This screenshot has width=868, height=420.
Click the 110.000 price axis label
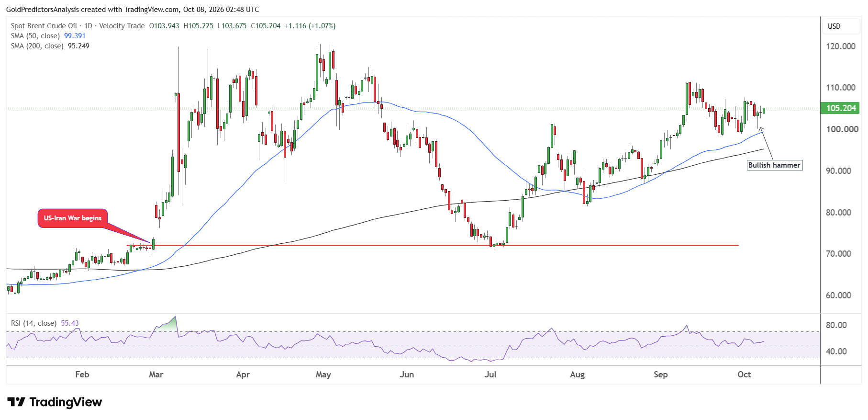click(x=841, y=88)
